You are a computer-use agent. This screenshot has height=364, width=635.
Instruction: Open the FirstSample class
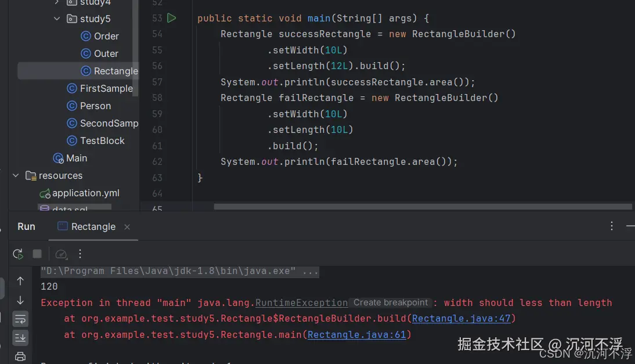[100, 88]
